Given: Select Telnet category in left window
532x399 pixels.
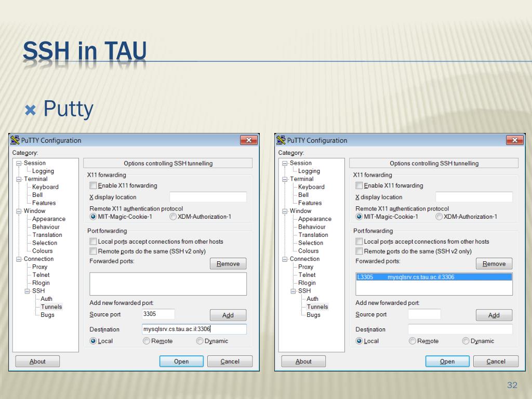Looking at the screenshot, I should [41, 275].
